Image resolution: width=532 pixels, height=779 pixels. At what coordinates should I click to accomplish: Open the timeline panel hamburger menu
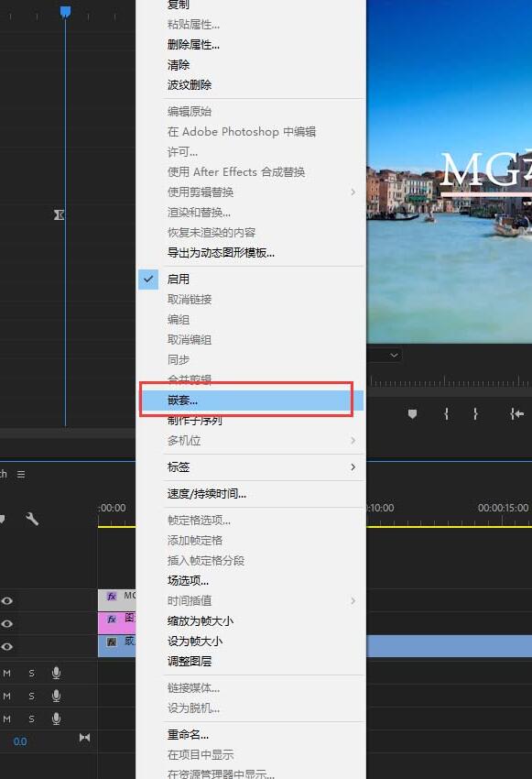pyautogui.click(x=21, y=475)
